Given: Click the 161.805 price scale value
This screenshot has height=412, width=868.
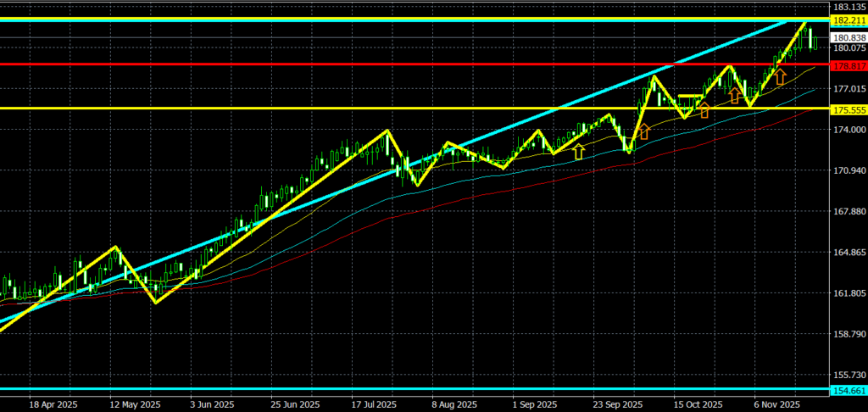Looking at the screenshot, I should click(x=849, y=293).
